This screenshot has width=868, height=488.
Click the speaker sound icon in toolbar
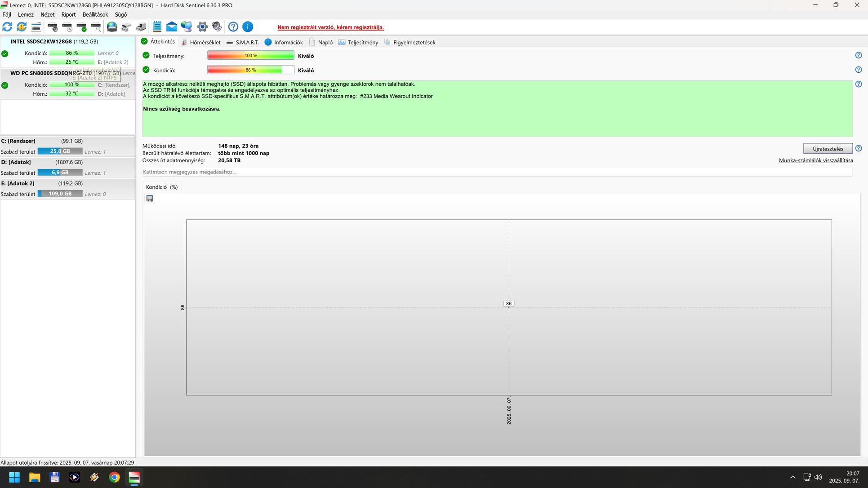(217, 27)
